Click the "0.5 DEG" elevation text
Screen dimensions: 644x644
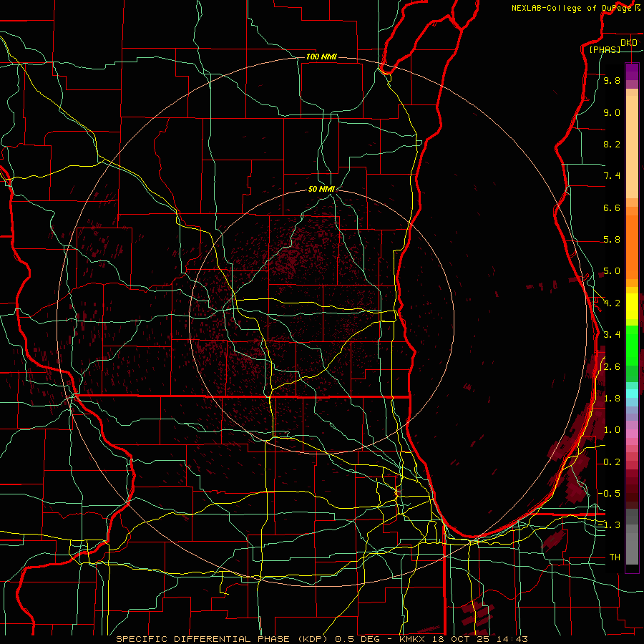coord(357,639)
